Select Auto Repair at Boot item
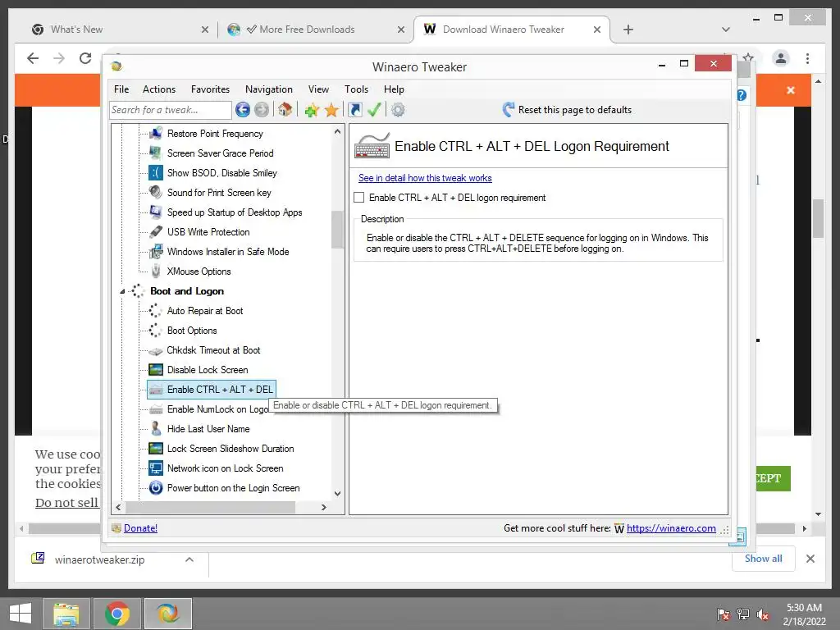 coord(204,311)
